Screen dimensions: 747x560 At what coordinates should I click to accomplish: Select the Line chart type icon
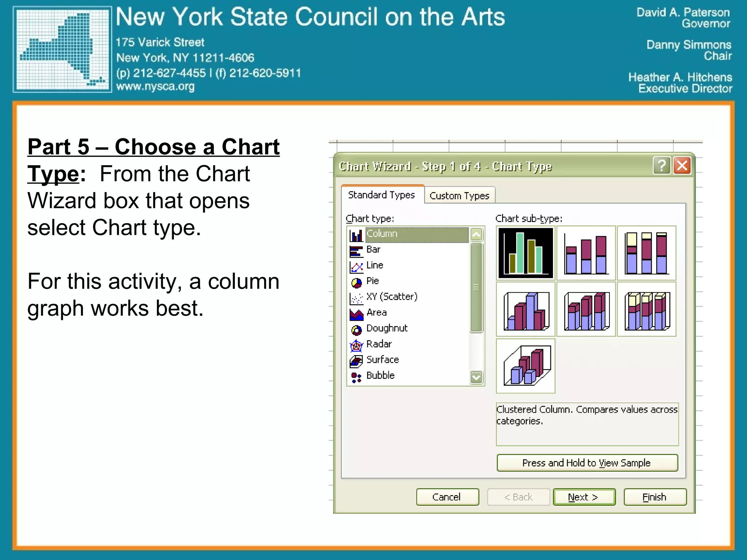click(356, 267)
